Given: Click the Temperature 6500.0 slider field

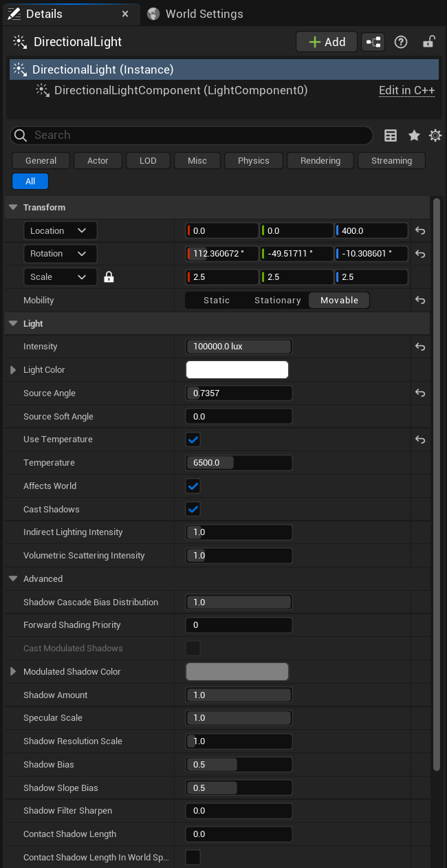Looking at the screenshot, I should (x=239, y=463).
